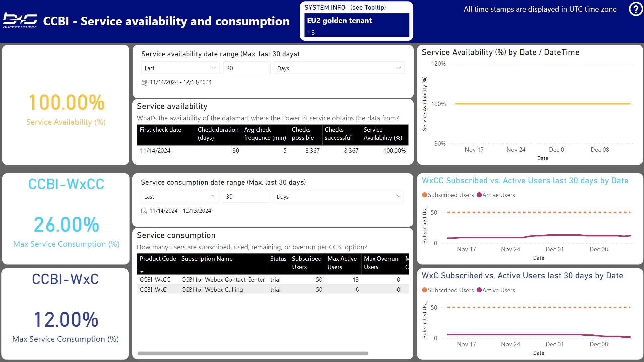Viewport: 644px width, 362px height.
Task: Open availability 'Days' period dropdown
Action: tap(339, 68)
